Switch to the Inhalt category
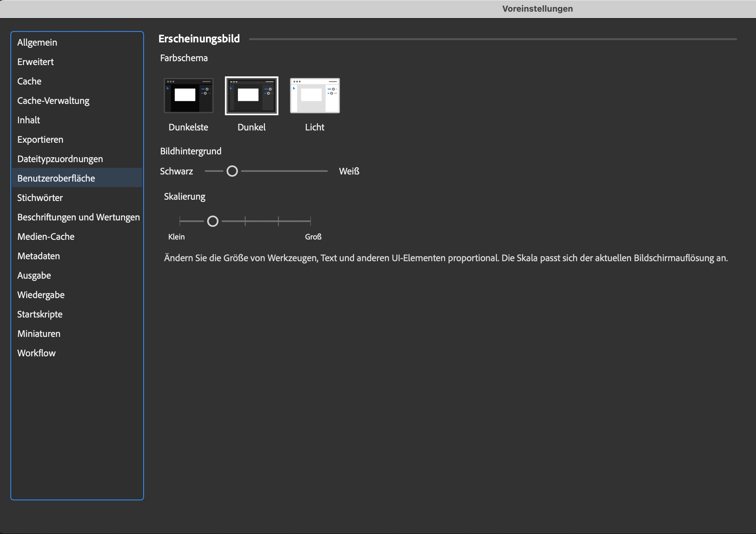The image size is (756, 534). (x=29, y=120)
